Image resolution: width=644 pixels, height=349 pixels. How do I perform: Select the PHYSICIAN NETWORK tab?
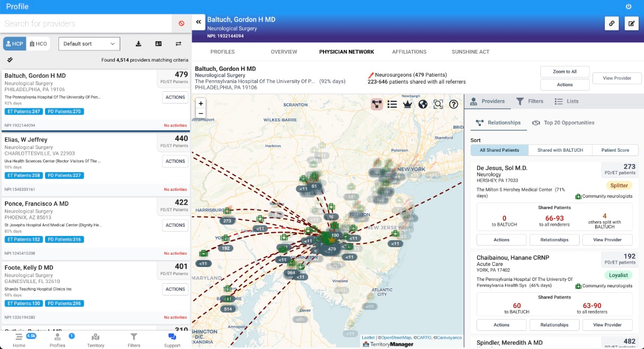click(347, 52)
